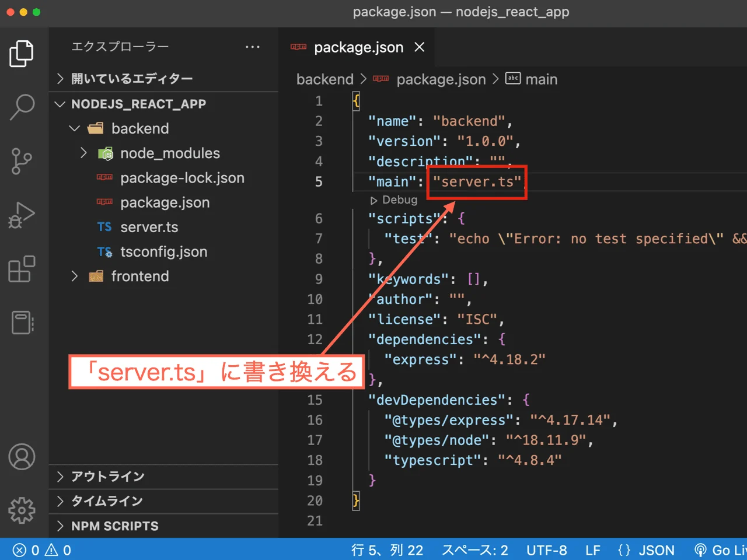The height and width of the screenshot is (560, 747).
Task: Open server.ts in the Explorer
Action: coord(149,227)
